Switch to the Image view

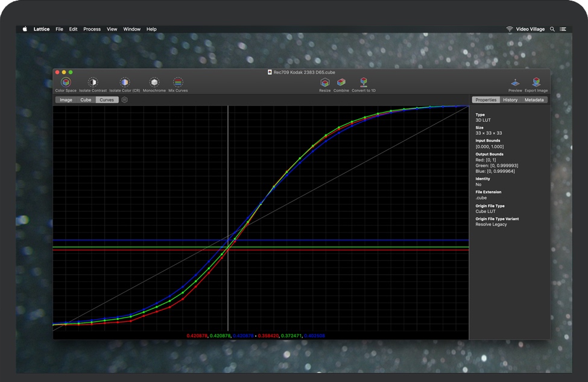66,100
